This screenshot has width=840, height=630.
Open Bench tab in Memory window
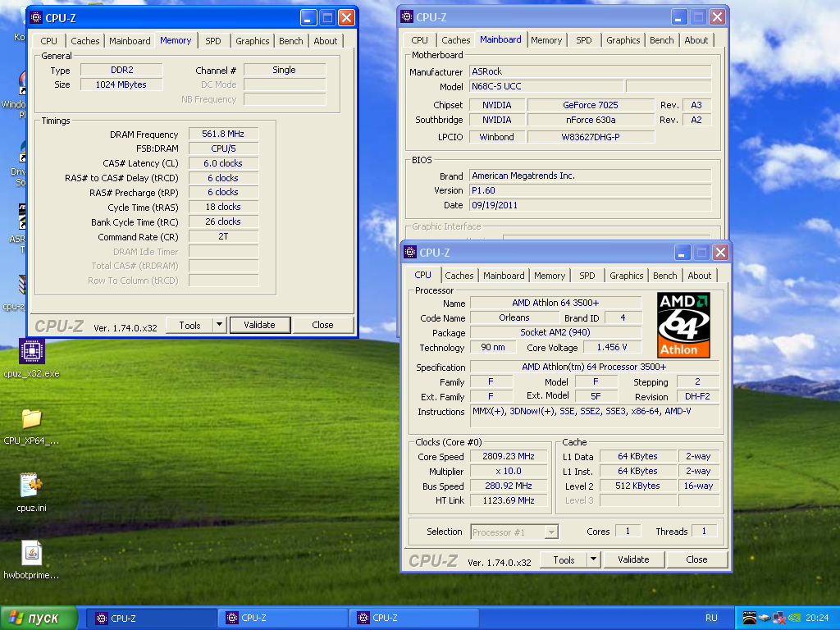[291, 41]
